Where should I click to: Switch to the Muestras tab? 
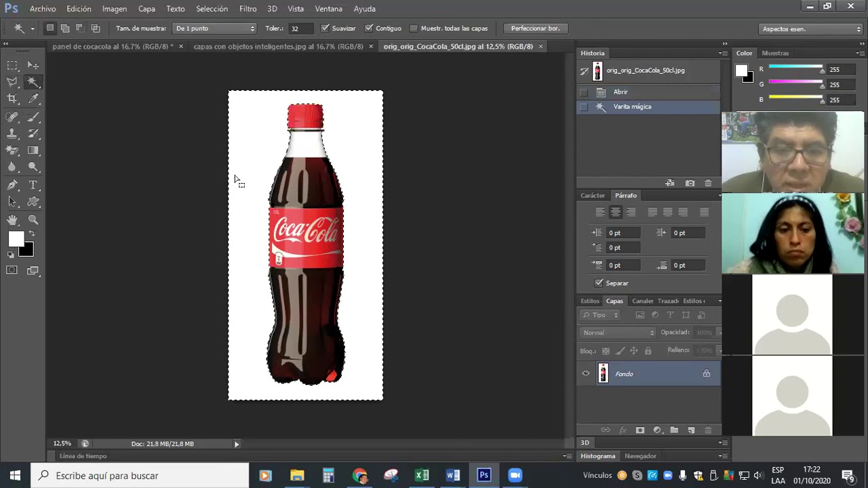775,53
